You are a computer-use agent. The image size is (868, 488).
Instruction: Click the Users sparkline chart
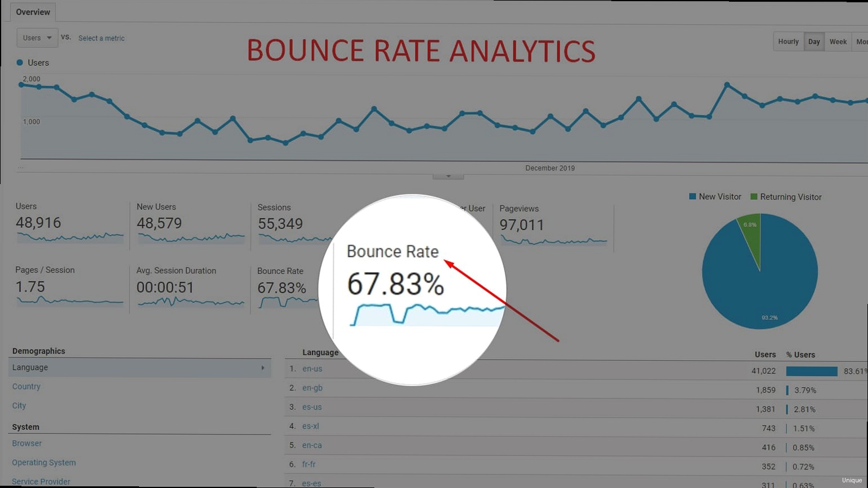[70, 238]
